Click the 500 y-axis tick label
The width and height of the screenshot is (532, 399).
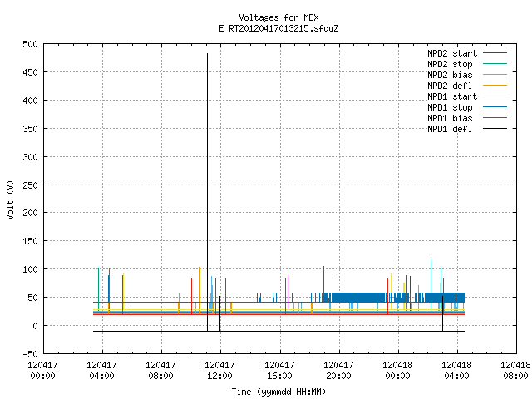30,44
